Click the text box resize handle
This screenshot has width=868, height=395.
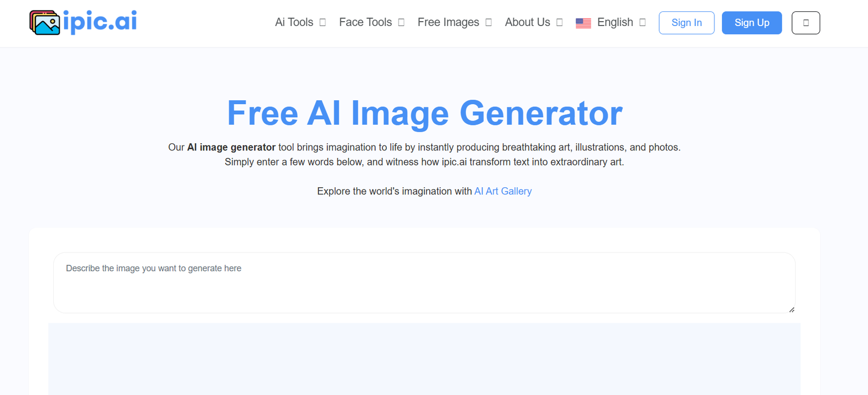pyautogui.click(x=792, y=310)
